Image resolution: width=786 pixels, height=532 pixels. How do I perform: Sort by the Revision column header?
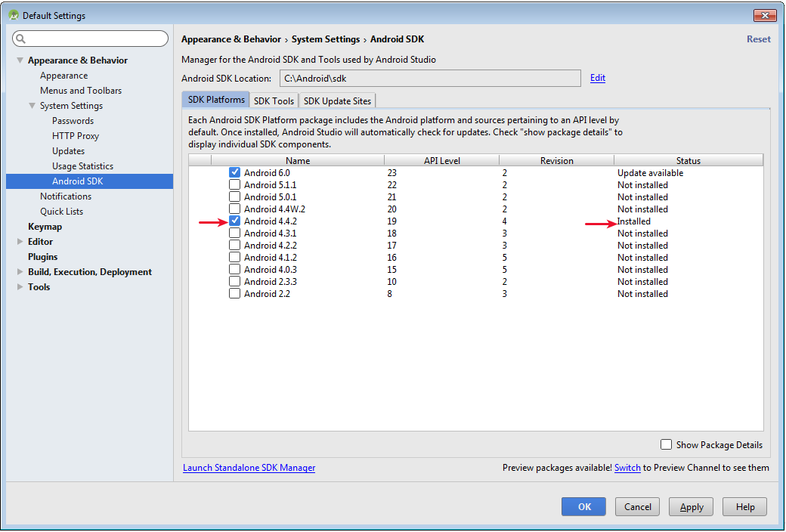pos(556,160)
